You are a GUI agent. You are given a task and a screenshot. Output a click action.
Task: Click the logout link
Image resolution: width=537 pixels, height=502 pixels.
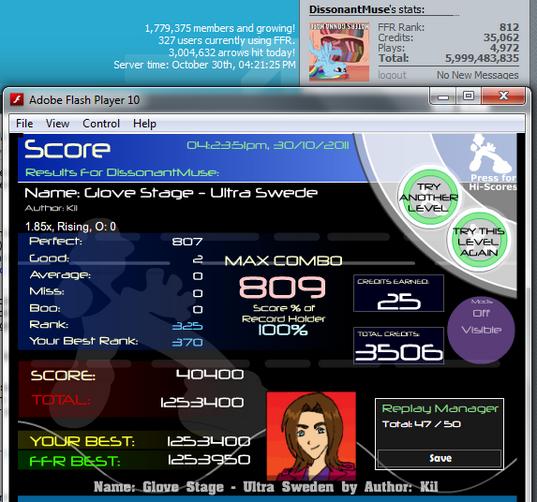click(x=392, y=75)
